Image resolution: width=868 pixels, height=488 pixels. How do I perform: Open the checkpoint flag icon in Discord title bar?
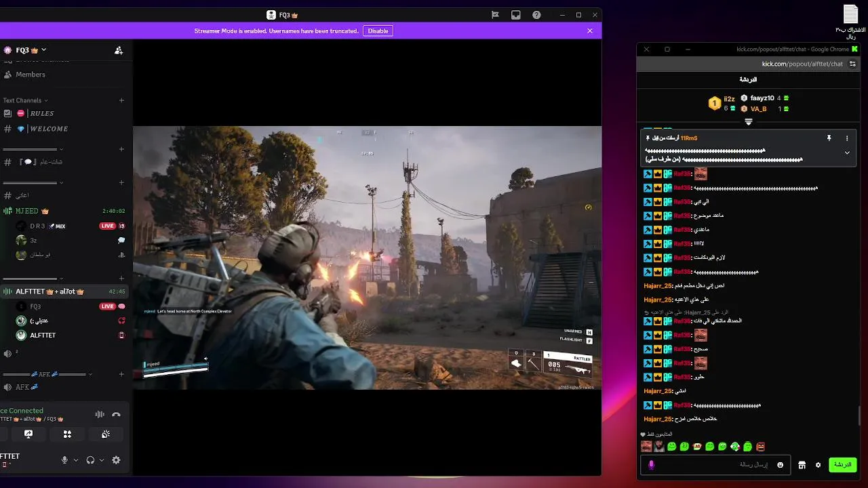496,15
